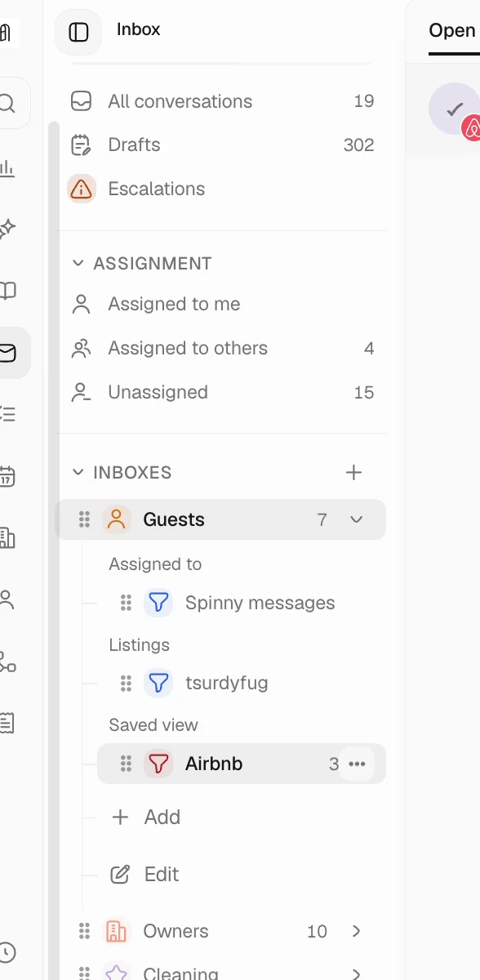Open All conversations
Viewport: 480px width, 980px height.
pyautogui.click(x=222, y=101)
